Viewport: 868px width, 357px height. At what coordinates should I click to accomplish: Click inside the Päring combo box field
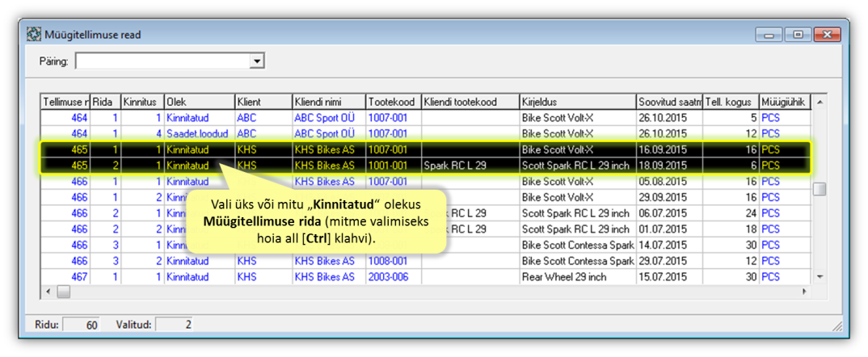[x=162, y=61]
